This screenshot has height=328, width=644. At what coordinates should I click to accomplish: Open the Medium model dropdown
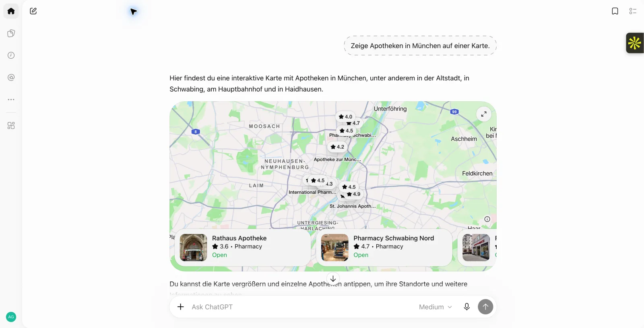(x=436, y=307)
